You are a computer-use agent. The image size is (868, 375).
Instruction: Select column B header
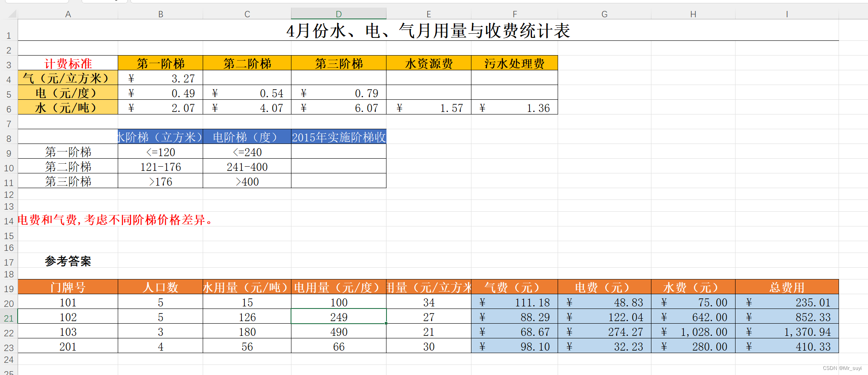tap(161, 14)
